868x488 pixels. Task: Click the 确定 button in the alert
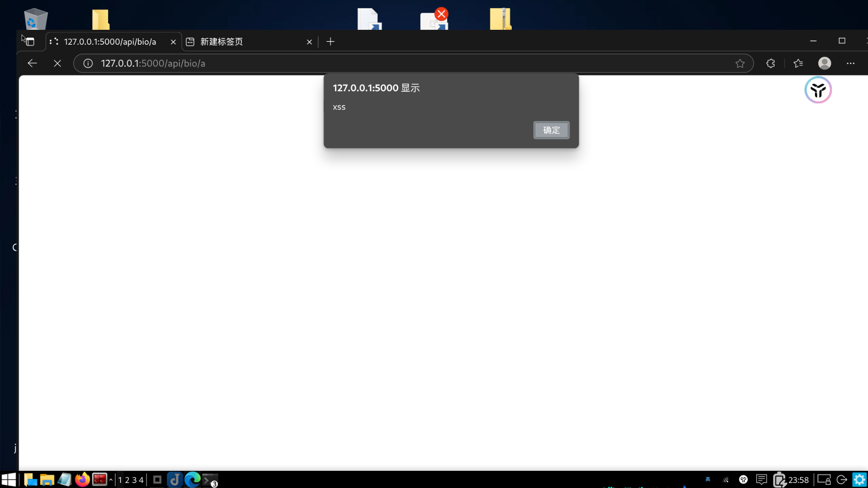551,130
